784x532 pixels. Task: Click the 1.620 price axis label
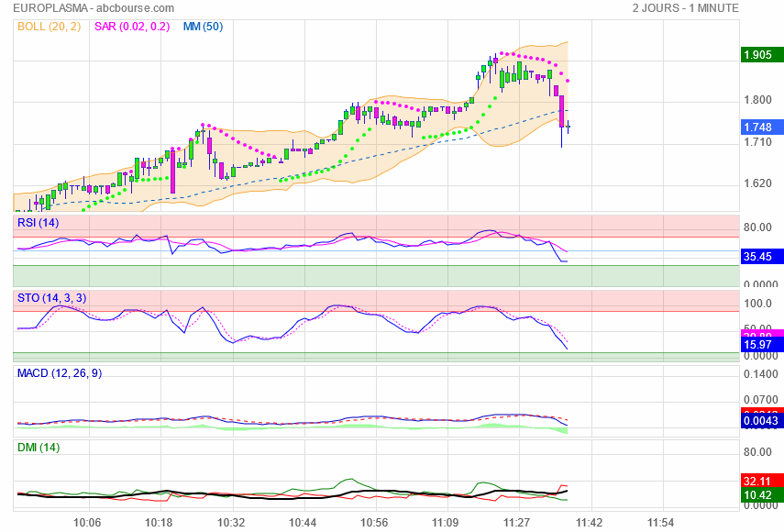[x=757, y=183]
